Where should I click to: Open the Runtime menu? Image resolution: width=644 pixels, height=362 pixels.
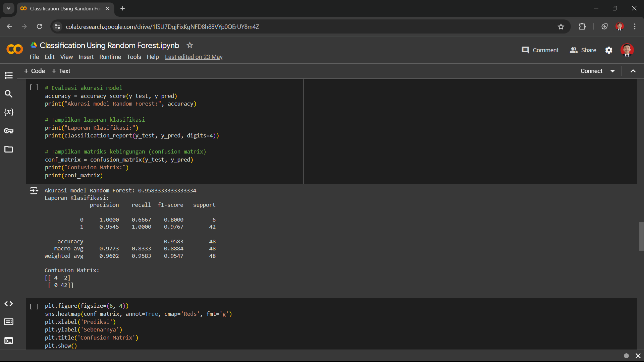coord(110,57)
